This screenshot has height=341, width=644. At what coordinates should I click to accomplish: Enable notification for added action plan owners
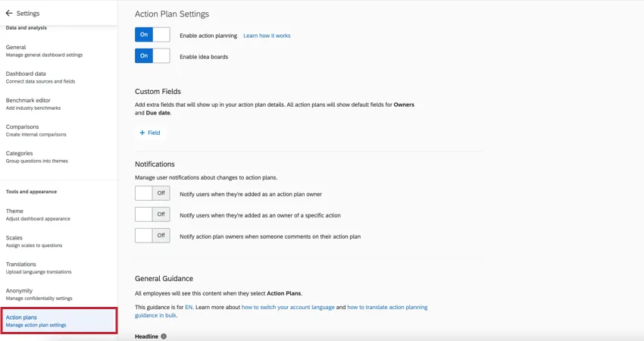coord(152,194)
